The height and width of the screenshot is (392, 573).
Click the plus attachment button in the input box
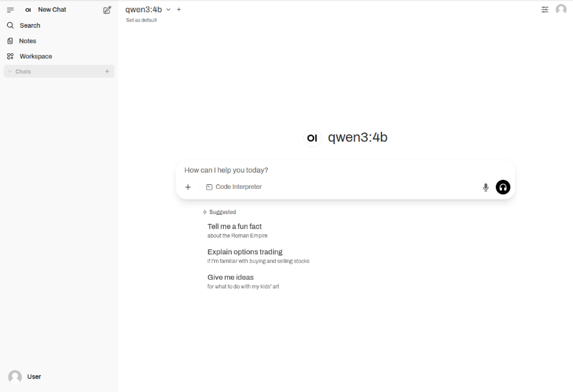tap(188, 187)
